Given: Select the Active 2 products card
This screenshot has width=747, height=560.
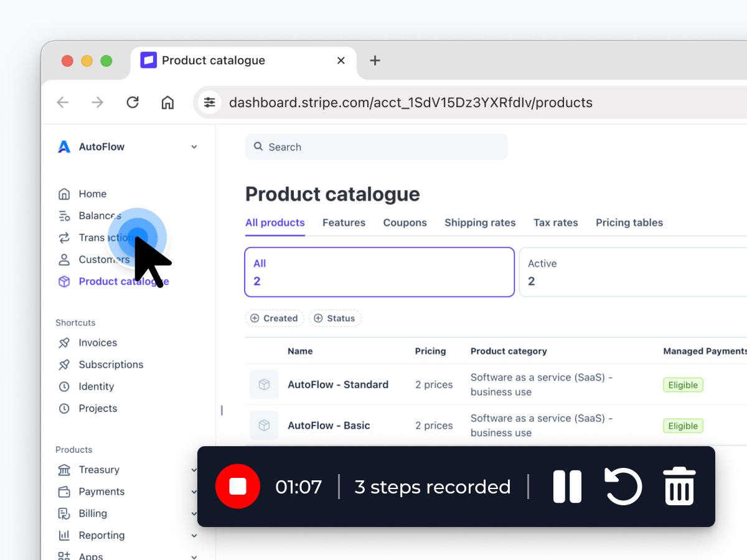Looking at the screenshot, I should (x=633, y=272).
